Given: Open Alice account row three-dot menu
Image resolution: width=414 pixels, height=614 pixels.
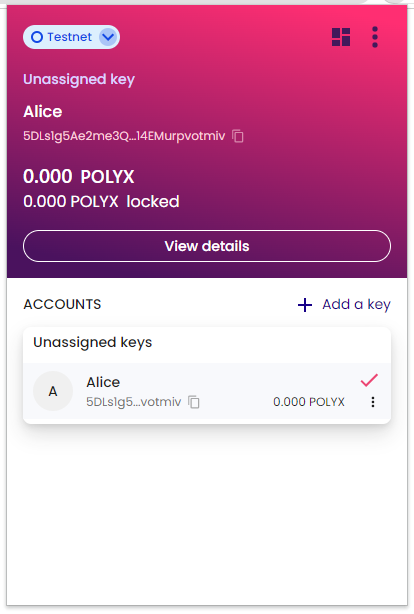Looking at the screenshot, I should click(373, 402).
